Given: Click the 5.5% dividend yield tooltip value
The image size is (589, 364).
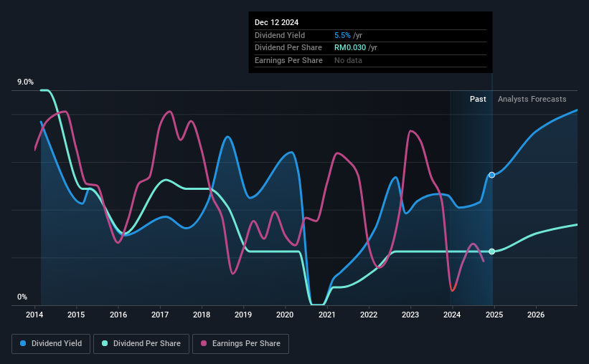Looking at the screenshot, I should (343, 35).
